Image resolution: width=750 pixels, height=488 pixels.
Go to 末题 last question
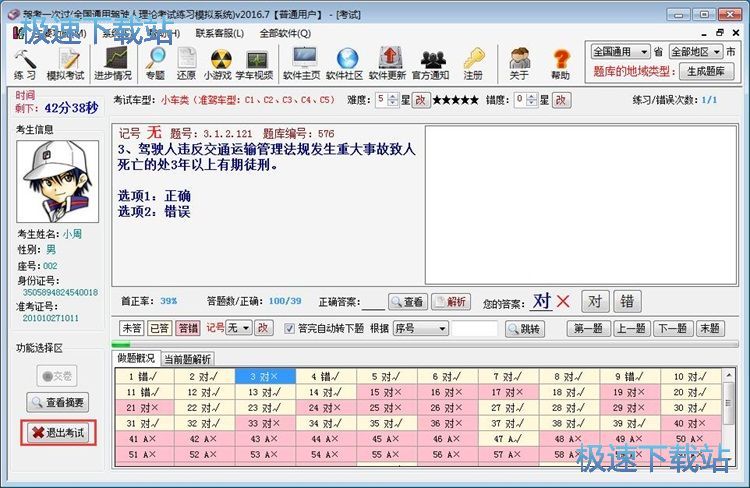coord(710,328)
